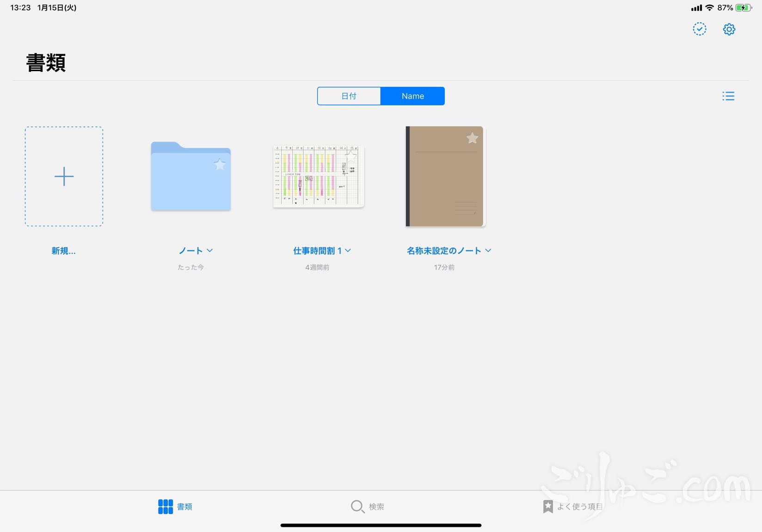Expand the ノート folder options chevron
762x532 pixels.
click(210, 251)
